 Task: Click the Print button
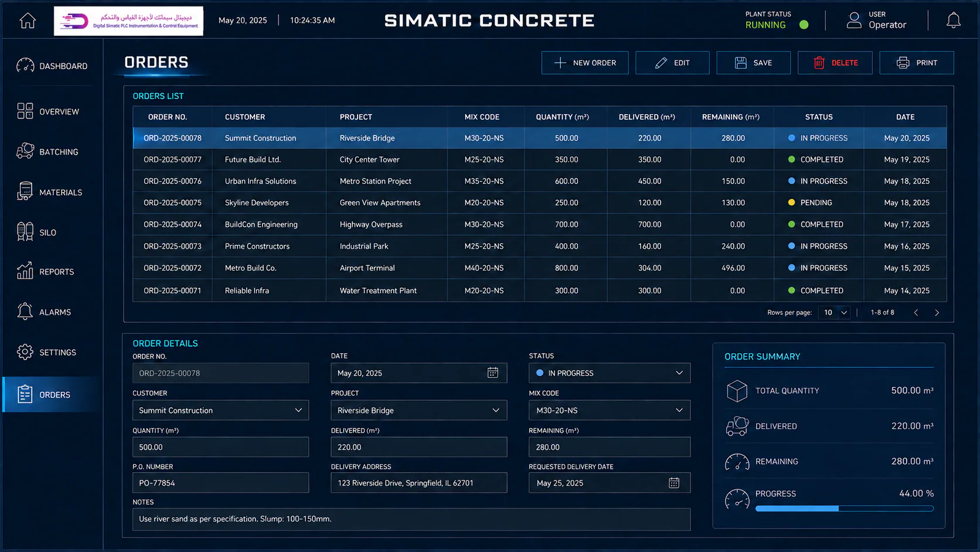point(917,63)
